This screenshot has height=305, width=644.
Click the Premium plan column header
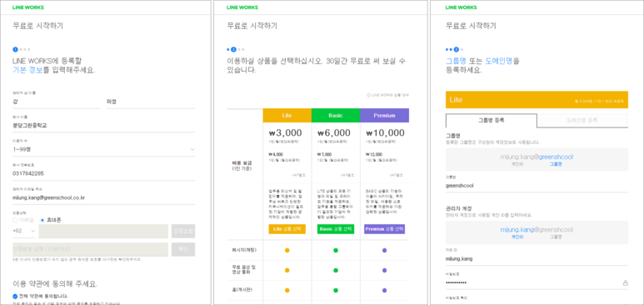[384, 116]
